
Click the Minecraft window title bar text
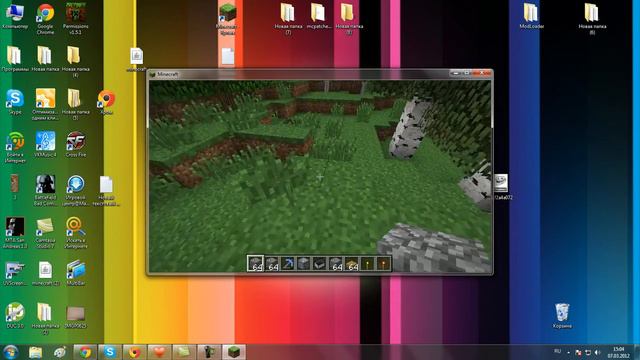tap(168, 74)
